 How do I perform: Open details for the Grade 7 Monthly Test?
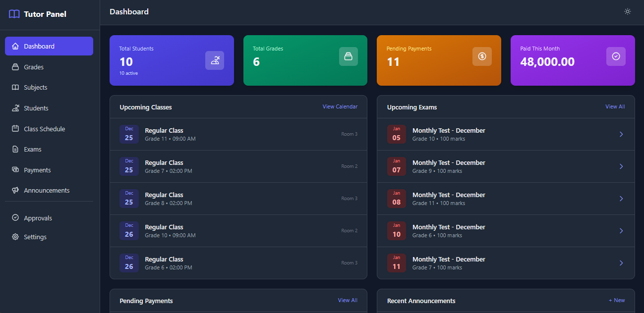(621, 263)
